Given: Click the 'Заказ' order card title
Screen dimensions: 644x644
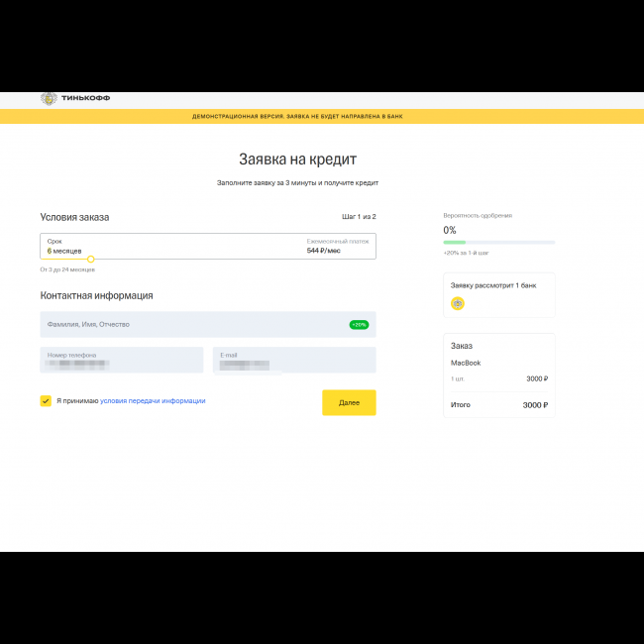Looking at the screenshot, I should click(x=462, y=347).
